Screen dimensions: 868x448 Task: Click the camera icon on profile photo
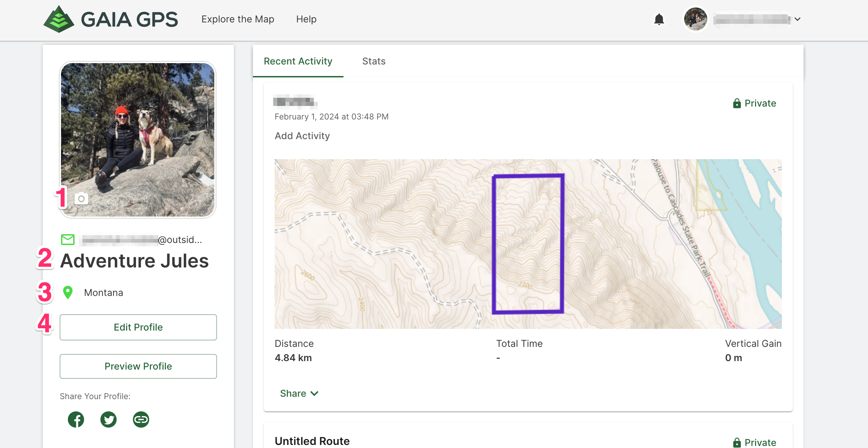pos(81,199)
